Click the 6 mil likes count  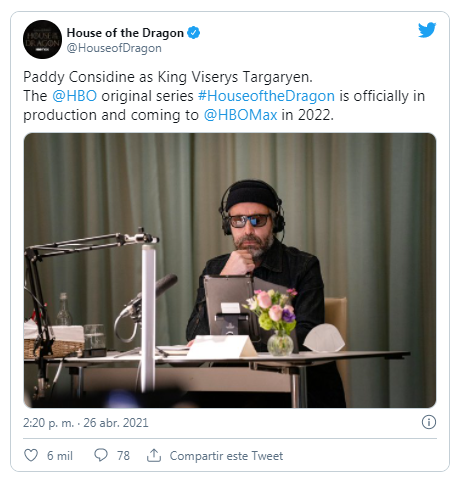click(x=60, y=455)
